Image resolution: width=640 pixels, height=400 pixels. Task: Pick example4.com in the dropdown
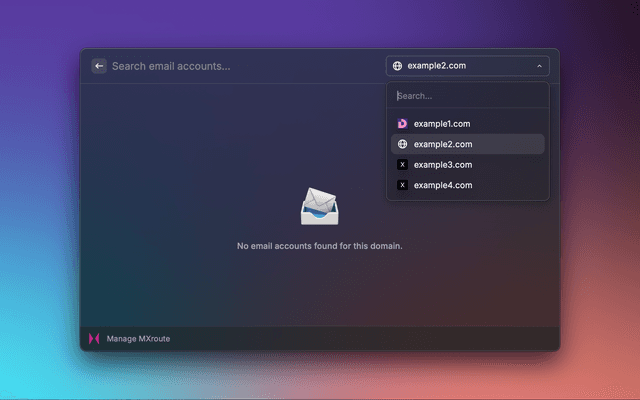(441, 185)
